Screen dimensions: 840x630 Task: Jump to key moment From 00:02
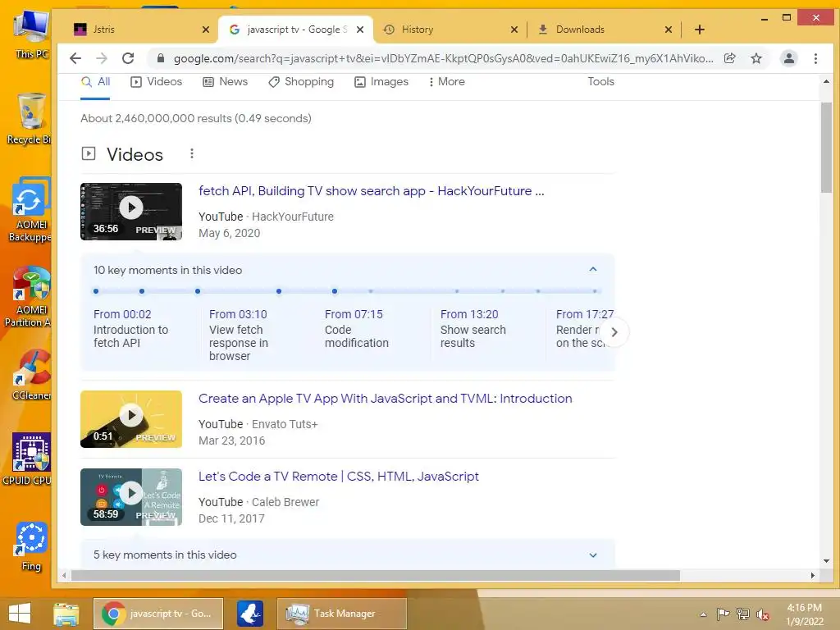pos(122,314)
